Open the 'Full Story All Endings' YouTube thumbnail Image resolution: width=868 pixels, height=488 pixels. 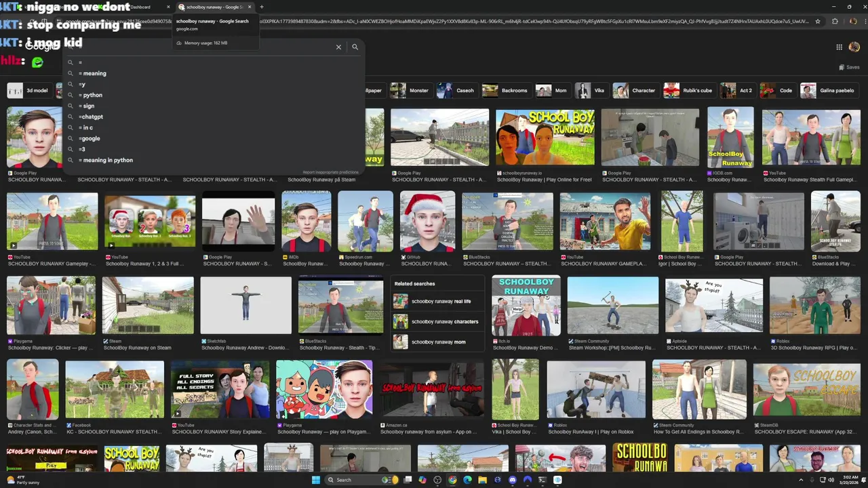(x=220, y=389)
